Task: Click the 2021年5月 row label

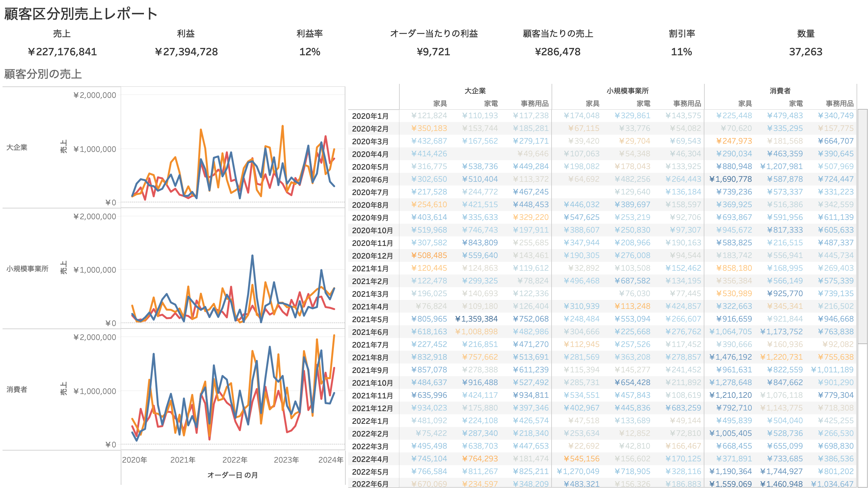Action: pos(370,320)
